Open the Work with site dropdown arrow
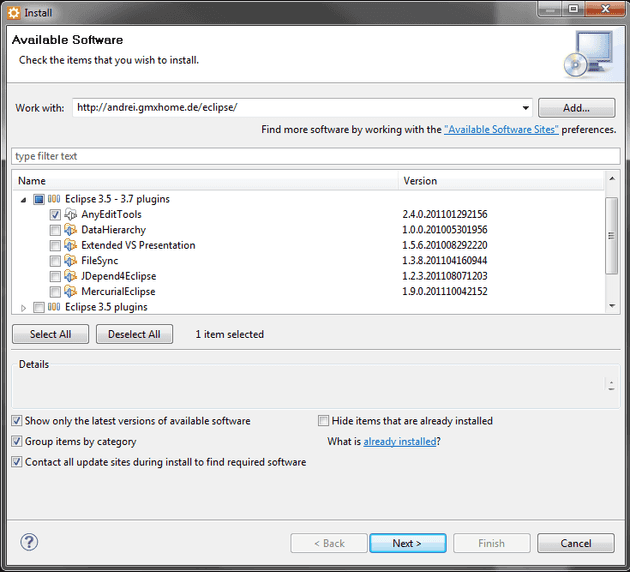The height and width of the screenshot is (572, 630). click(525, 108)
